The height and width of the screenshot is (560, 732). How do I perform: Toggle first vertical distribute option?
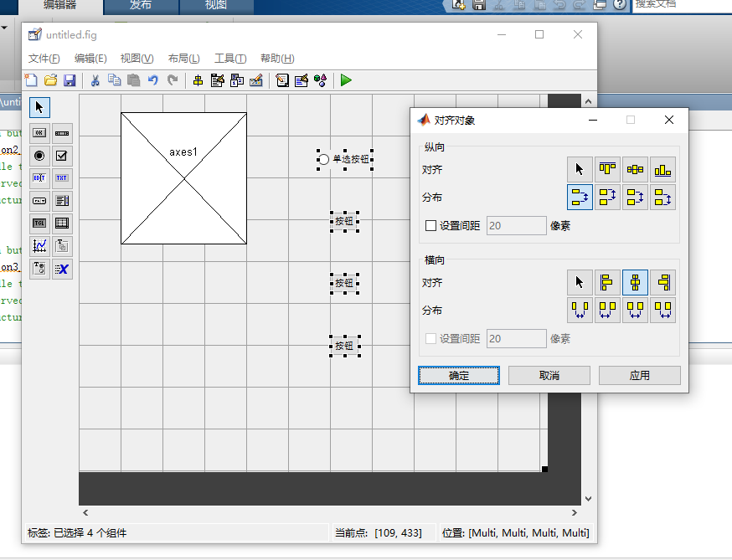point(580,197)
